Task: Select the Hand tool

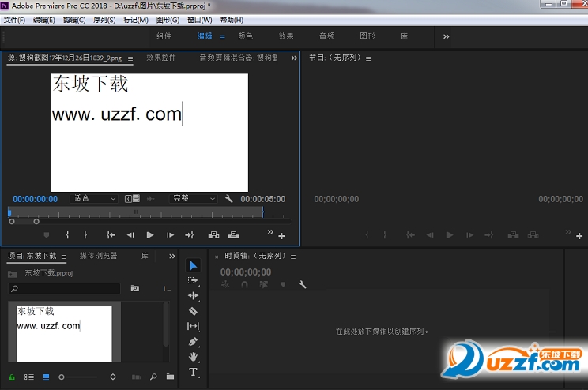Action: point(193,357)
